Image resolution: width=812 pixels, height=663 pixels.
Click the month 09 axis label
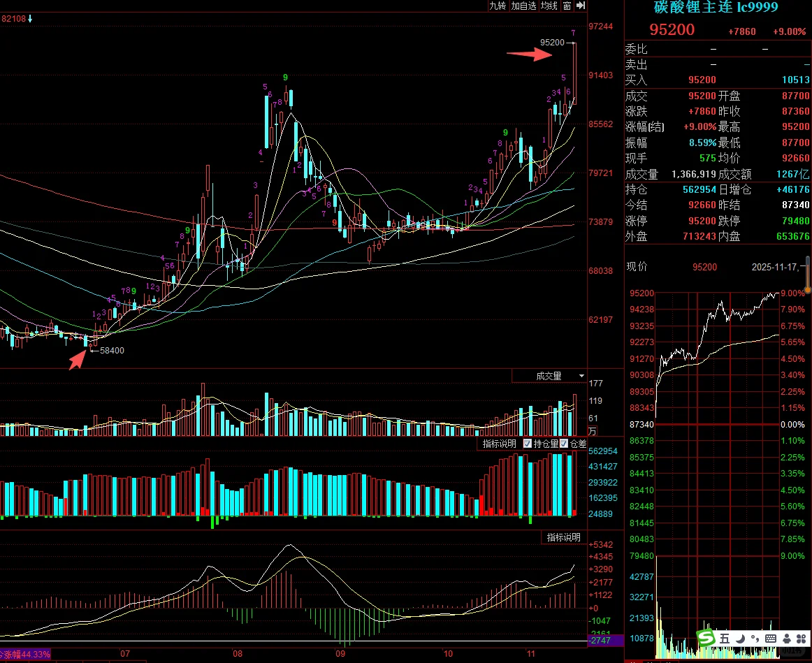pyautogui.click(x=340, y=654)
